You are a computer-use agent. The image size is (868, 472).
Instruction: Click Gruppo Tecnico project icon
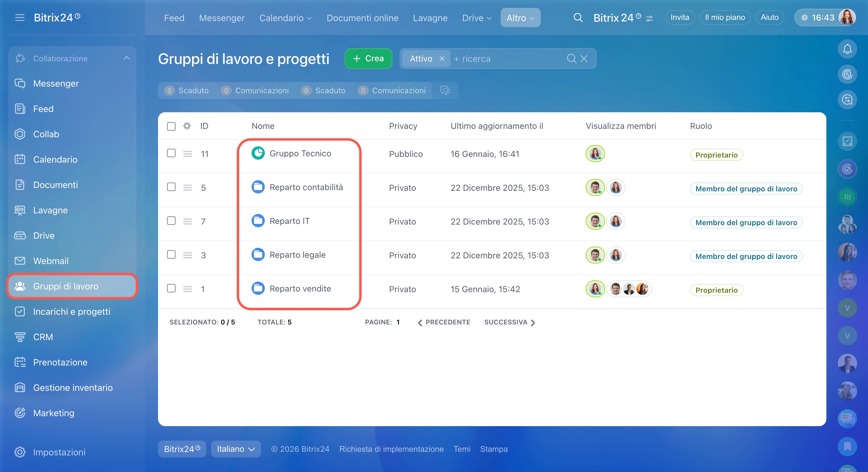click(x=258, y=153)
